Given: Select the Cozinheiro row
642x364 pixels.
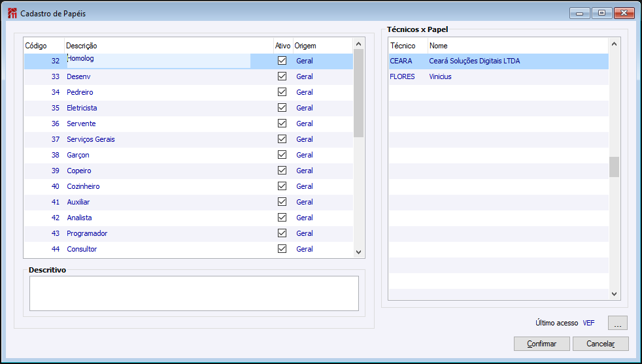Looking at the screenshot, I should coord(188,186).
